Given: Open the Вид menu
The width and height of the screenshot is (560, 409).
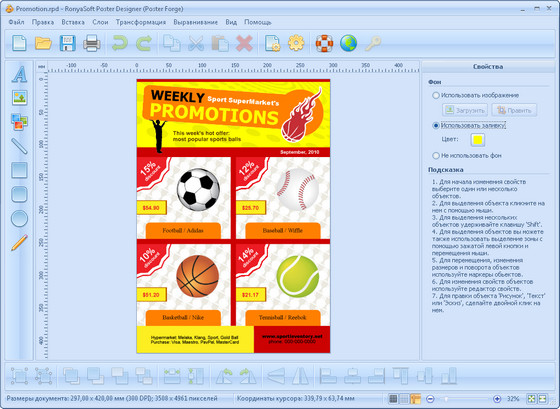Looking at the screenshot, I should click(231, 22).
